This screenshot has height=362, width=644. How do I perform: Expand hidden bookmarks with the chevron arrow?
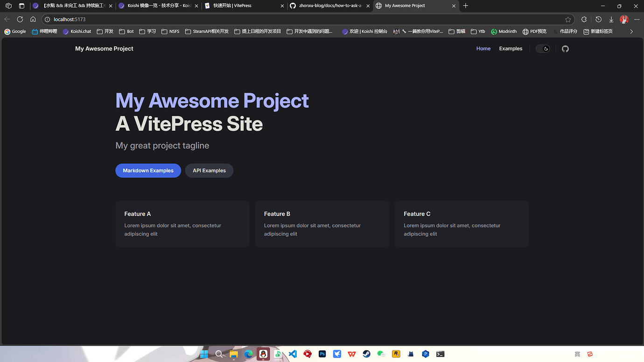click(x=631, y=31)
